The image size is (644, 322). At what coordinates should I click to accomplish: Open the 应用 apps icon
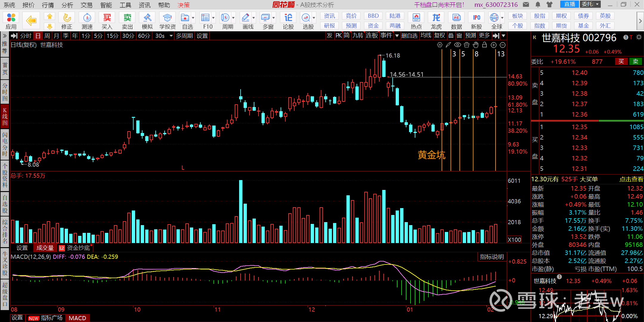click(x=11, y=21)
